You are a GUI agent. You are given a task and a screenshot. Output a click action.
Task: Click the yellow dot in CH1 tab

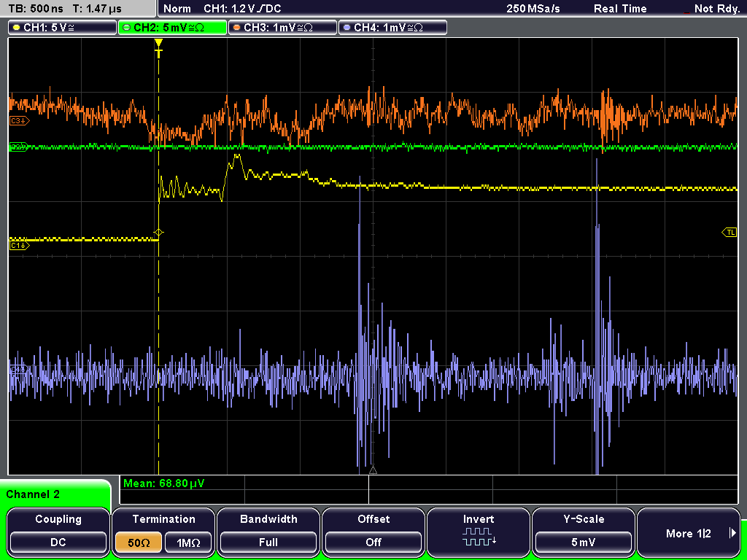[16, 28]
